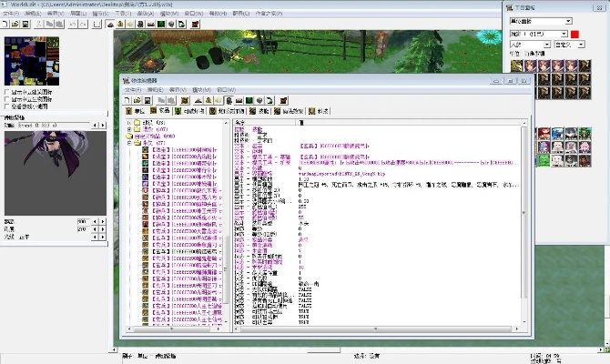Click Import Manager icon in Object Editor toolbar

269,100
